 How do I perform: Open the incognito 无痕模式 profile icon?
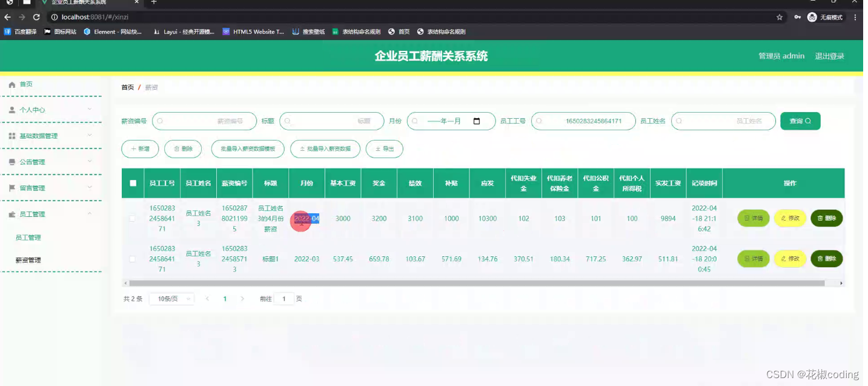(x=825, y=18)
